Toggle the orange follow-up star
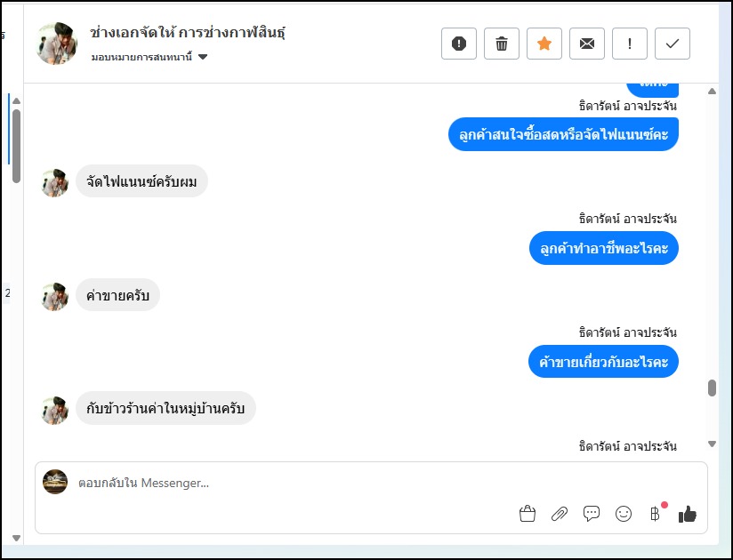 point(544,44)
